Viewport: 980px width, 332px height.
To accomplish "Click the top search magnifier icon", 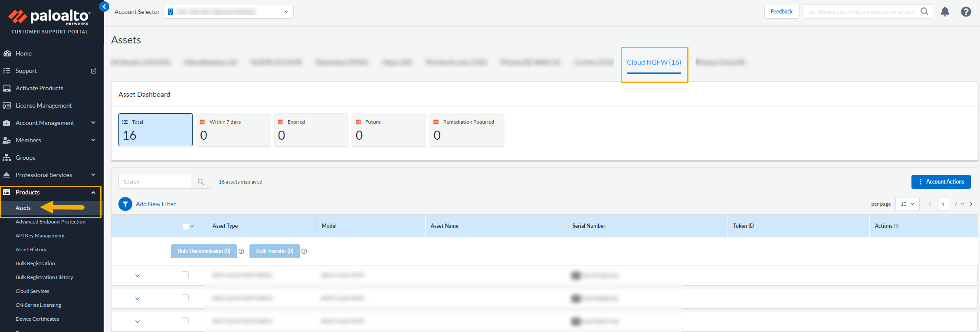I will point(924,12).
